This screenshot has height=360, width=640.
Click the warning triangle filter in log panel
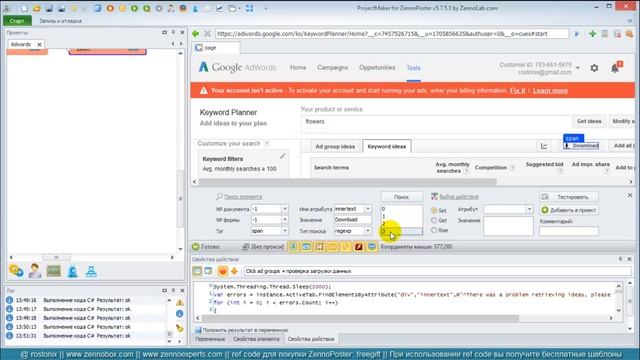pyautogui.click(x=180, y=302)
